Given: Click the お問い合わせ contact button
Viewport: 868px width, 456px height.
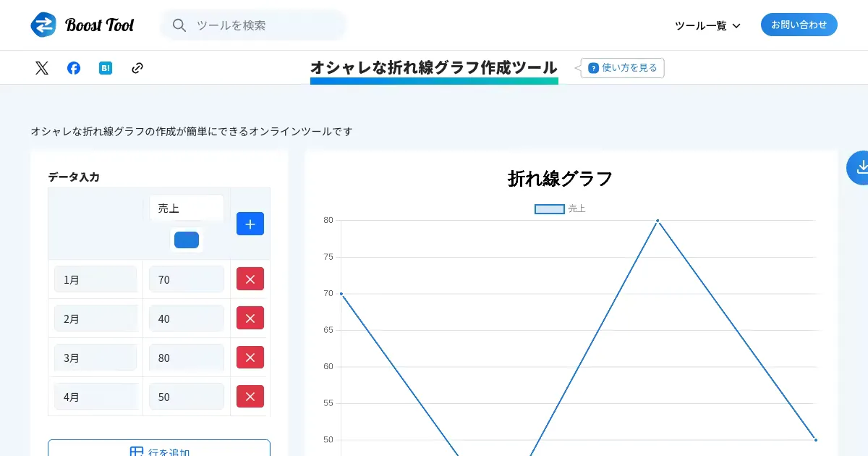Looking at the screenshot, I should (x=799, y=25).
